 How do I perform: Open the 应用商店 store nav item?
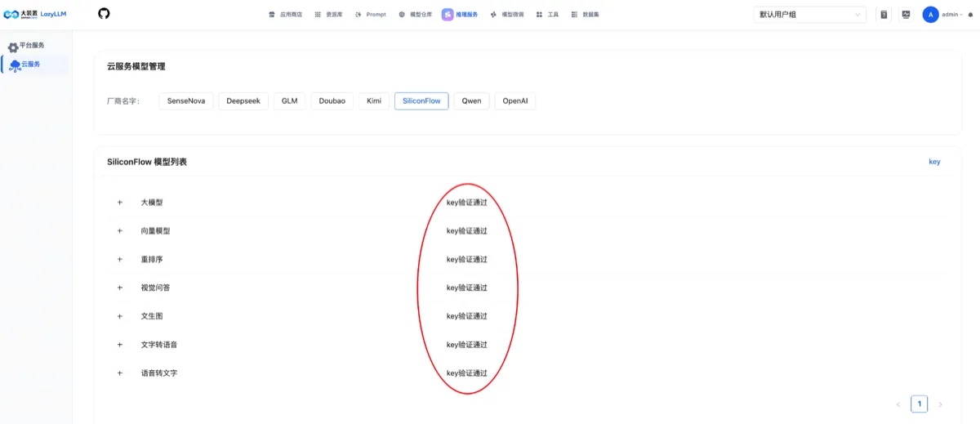click(x=285, y=15)
